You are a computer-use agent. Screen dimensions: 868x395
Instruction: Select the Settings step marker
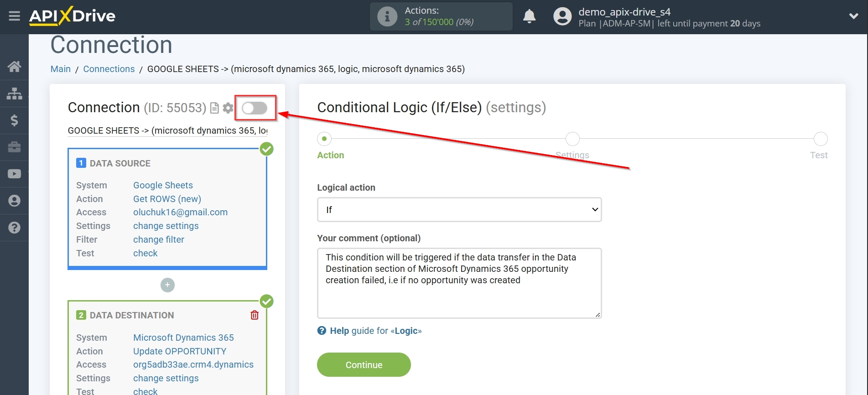pyautogui.click(x=572, y=139)
